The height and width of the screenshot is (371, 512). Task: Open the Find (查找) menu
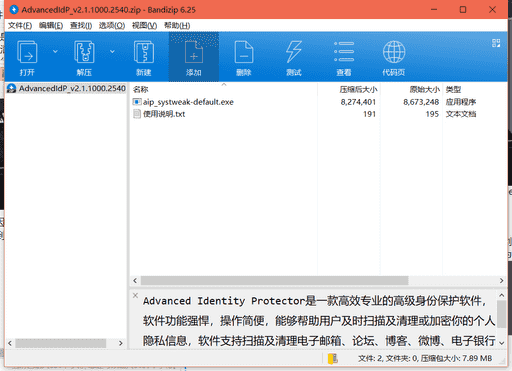(x=81, y=26)
